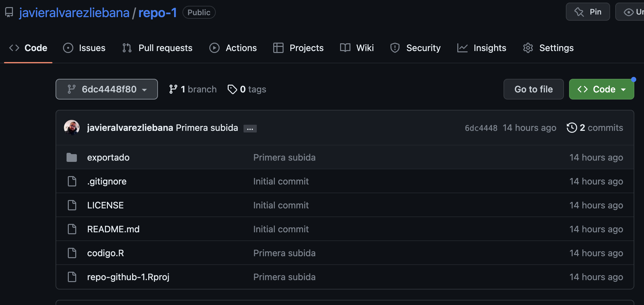Click the exportado folder icon
The height and width of the screenshot is (305, 644).
(72, 157)
